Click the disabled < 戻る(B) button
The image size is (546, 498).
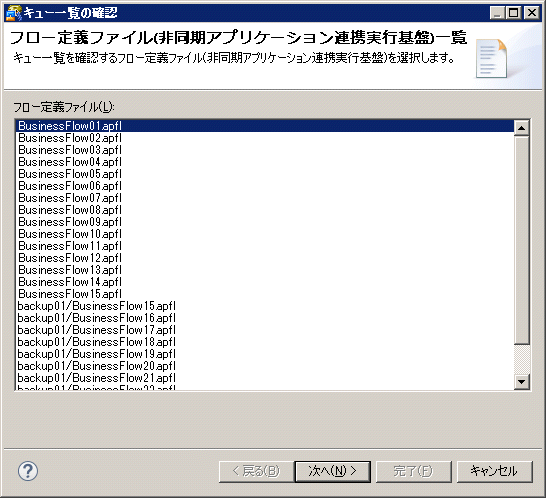[x=256, y=472]
